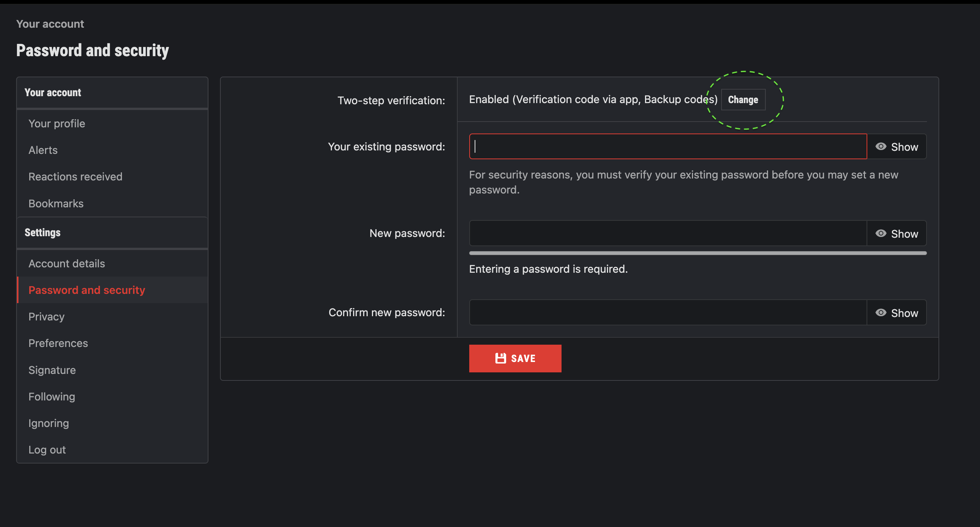Click 'Entering a password is required.' text

click(x=548, y=269)
